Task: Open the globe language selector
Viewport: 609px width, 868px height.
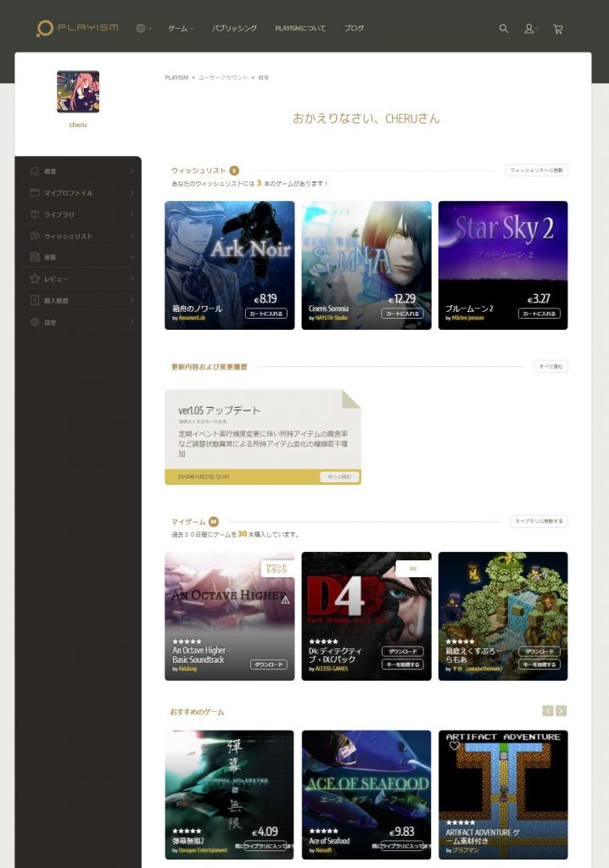Action: point(143,28)
